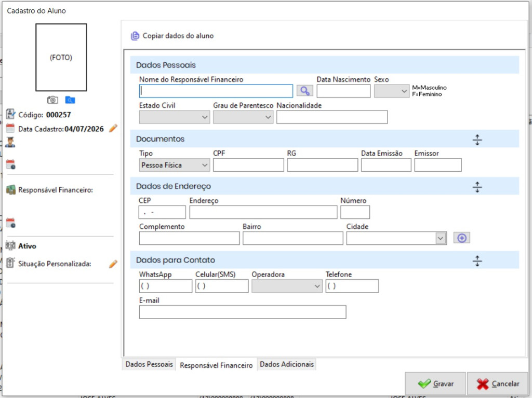This screenshot has height=398, width=532.
Task: Collapse Dados para Contato section
Action: [x=477, y=260]
